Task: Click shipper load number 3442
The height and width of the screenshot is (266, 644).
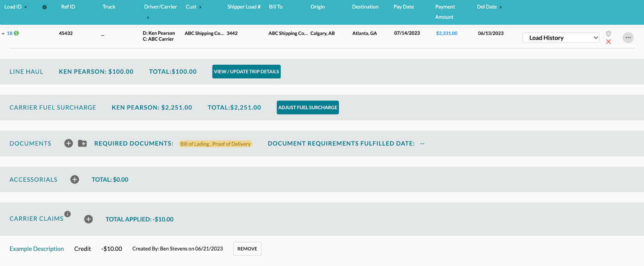Action: click(232, 33)
